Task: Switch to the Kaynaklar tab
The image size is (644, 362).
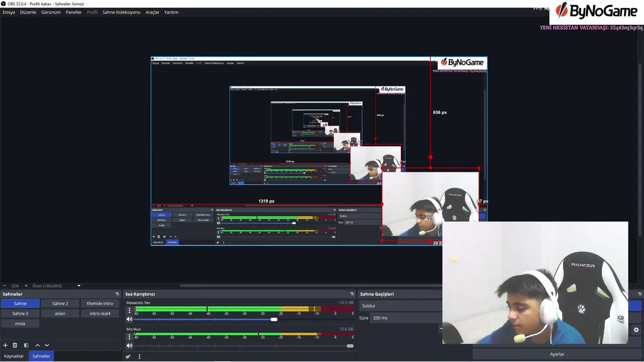Action: [14, 356]
